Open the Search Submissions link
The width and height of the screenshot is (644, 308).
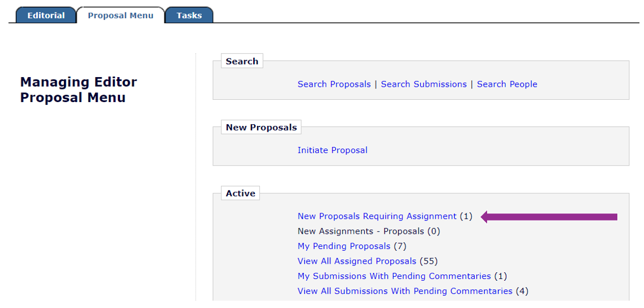(424, 84)
